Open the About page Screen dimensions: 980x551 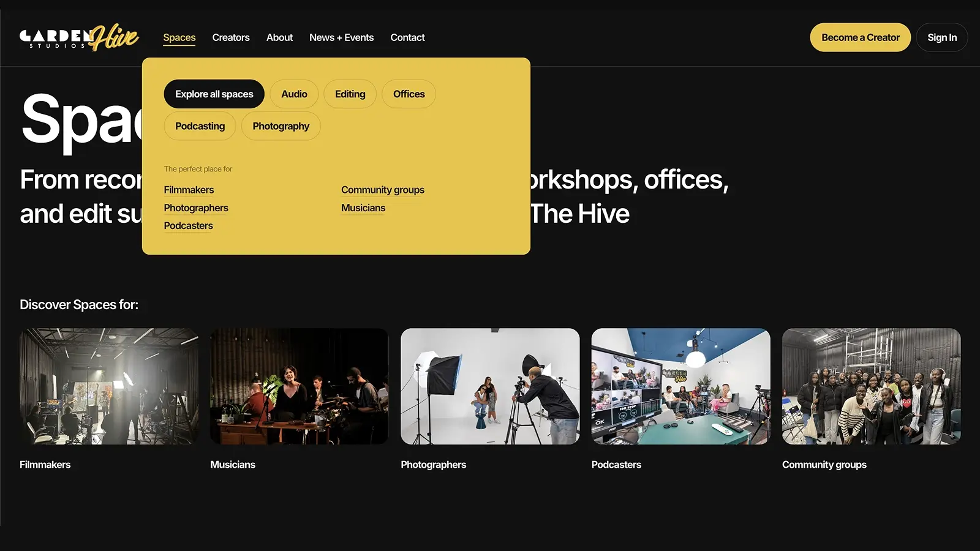(279, 37)
